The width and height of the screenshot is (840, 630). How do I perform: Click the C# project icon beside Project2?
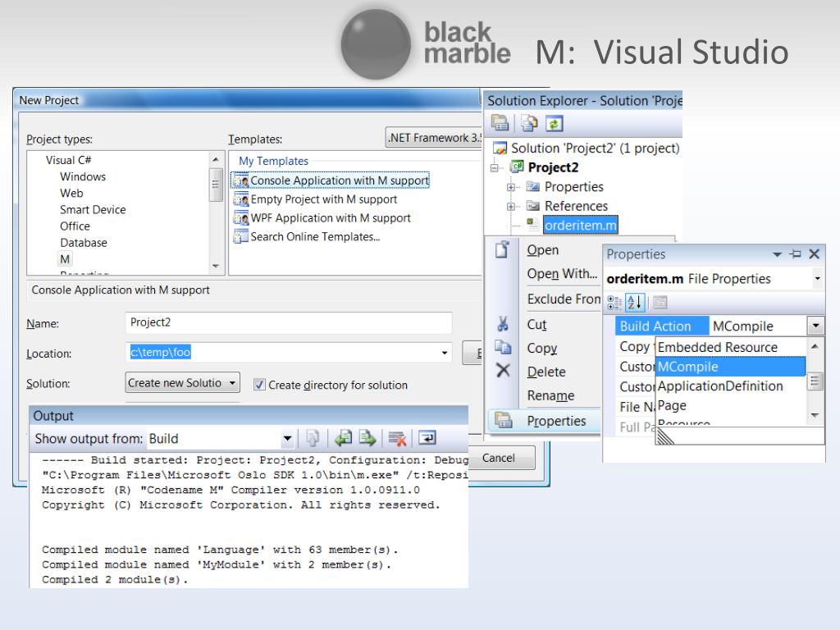pos(517,167)
